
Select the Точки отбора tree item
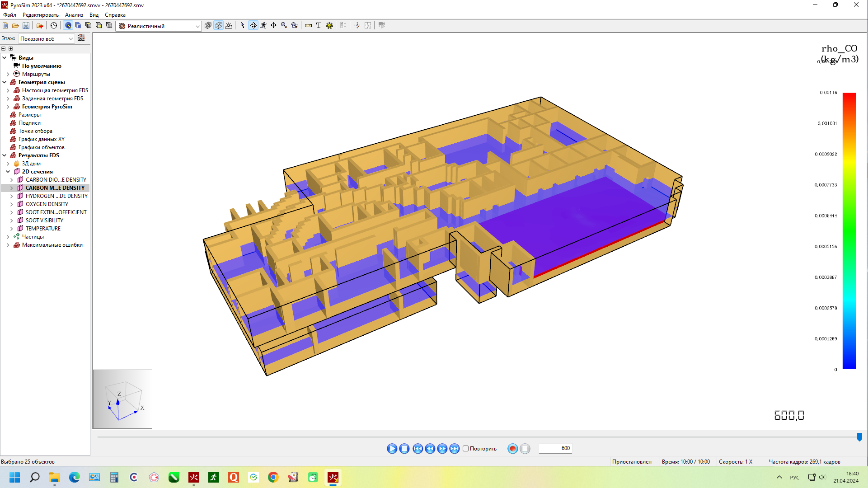tap(35, 131)
